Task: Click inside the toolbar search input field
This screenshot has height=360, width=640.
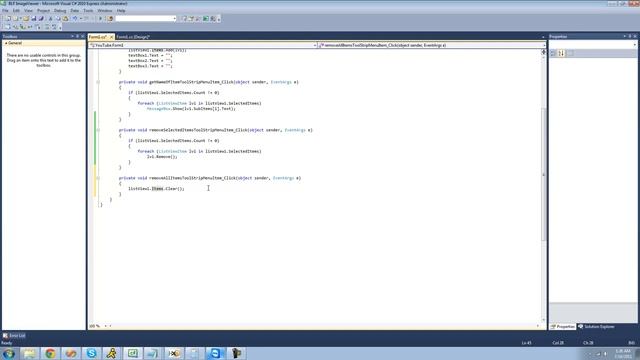Action: tap(144, 18)
